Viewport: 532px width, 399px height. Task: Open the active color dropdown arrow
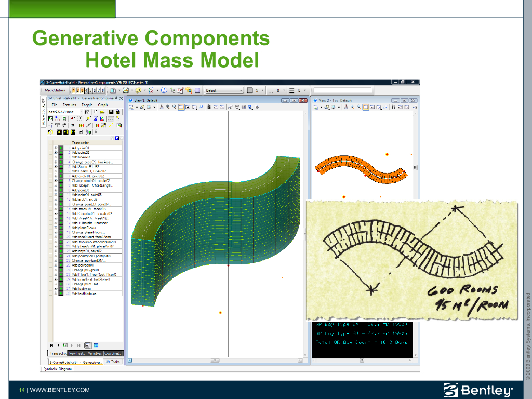pyautogui.click(x=263, y=90)
